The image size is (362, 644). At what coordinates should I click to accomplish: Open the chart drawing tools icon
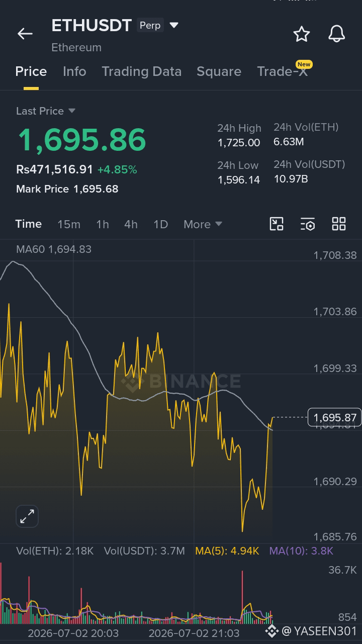click(x=277, y=224)
